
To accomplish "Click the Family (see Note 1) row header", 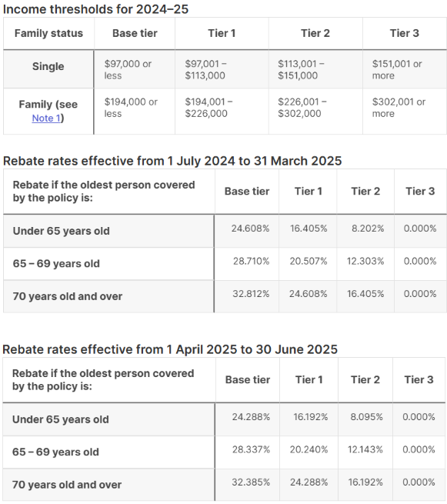I will [48, 112].
